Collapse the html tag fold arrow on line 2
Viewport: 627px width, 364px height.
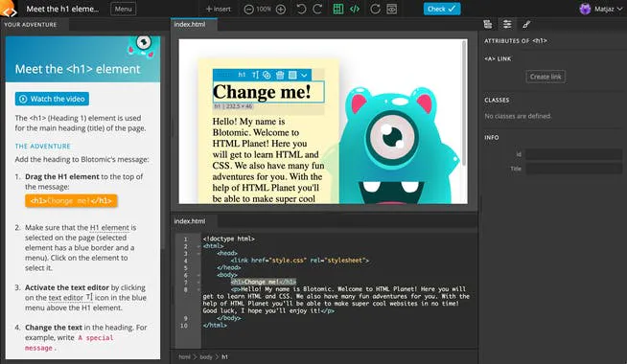point(198,246)
